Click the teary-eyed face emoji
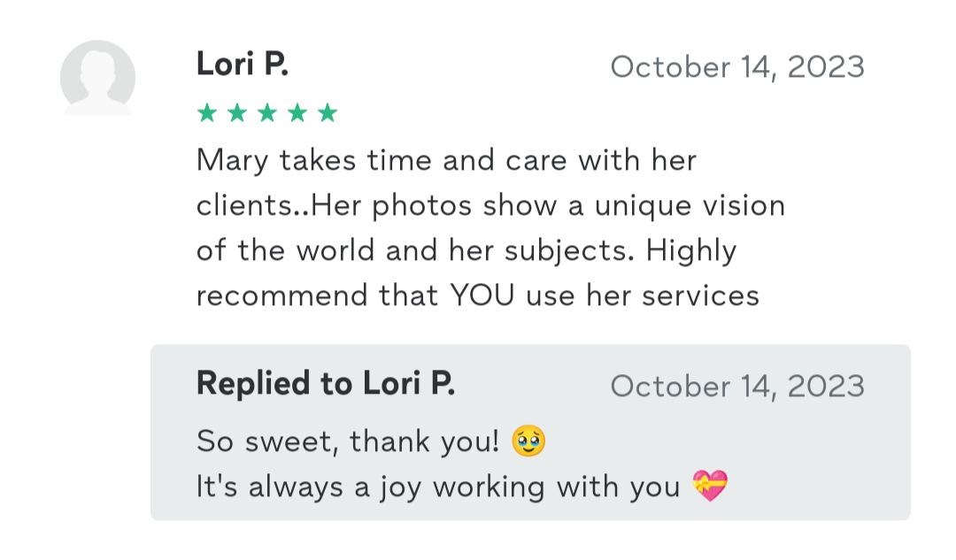Screen dimensions: 956x560 528,441
